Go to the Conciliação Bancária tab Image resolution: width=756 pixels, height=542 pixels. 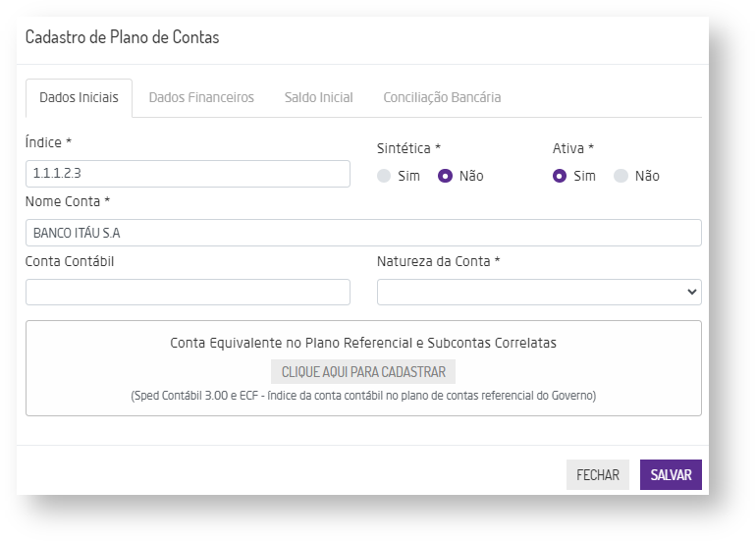pos(442,97)
